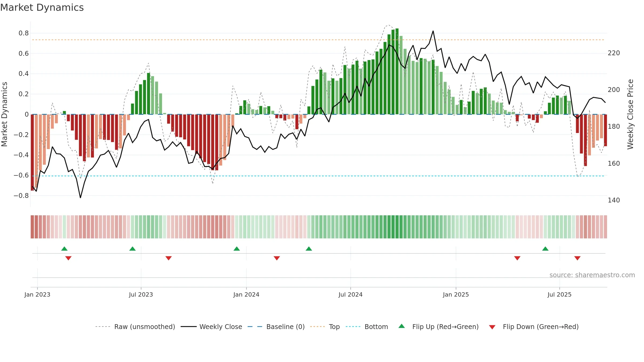Toggle the Flip Up (Red→Green) legend entry
Image resolution: width=644 pixels, height=362 pixels.
tap(438, 327)
